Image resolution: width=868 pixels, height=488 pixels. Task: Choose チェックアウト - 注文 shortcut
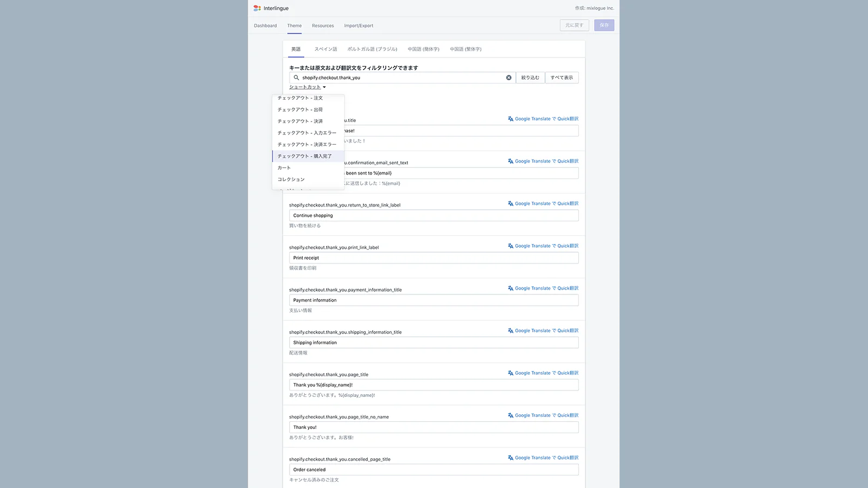[x=308, y=98]
